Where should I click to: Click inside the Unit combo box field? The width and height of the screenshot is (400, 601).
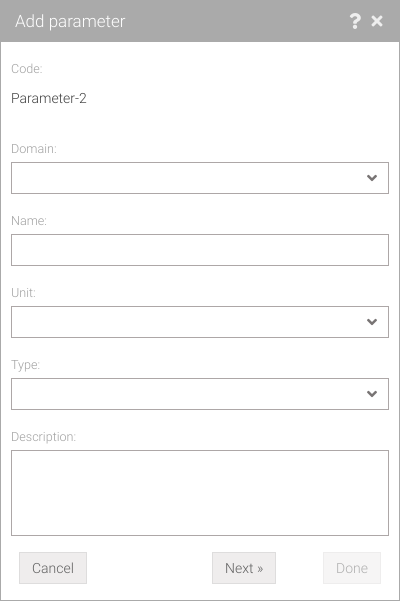point(200,322)
